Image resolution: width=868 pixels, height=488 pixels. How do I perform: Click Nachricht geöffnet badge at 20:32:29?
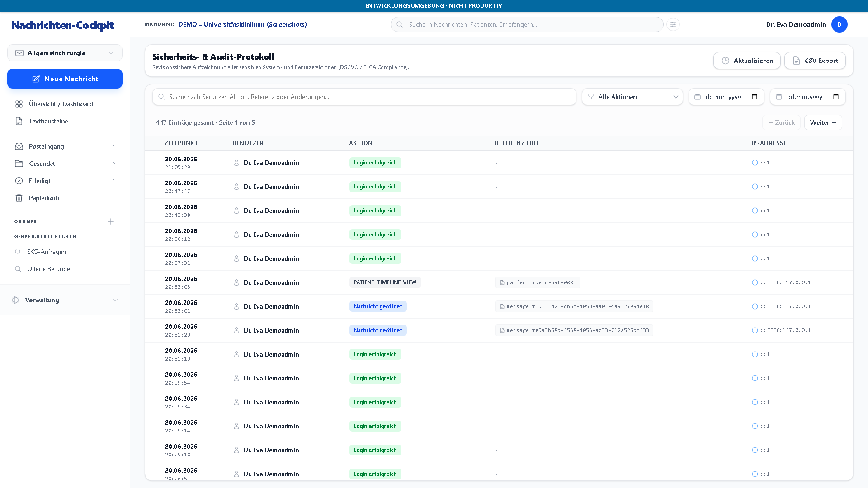click(377, 330)
